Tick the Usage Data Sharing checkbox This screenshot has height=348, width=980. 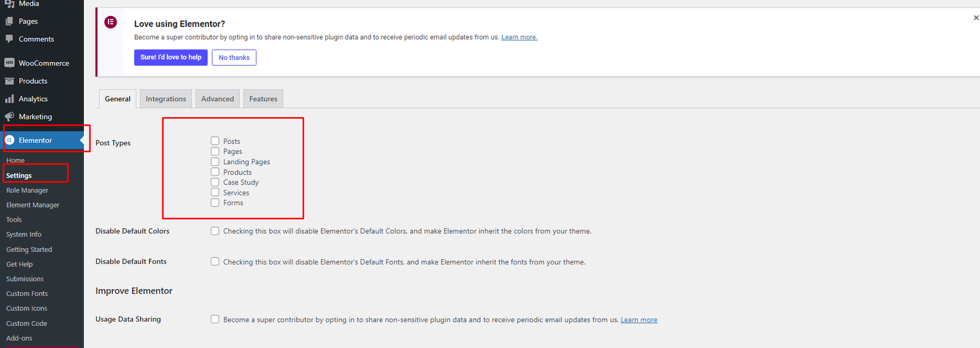pos(215,319)
